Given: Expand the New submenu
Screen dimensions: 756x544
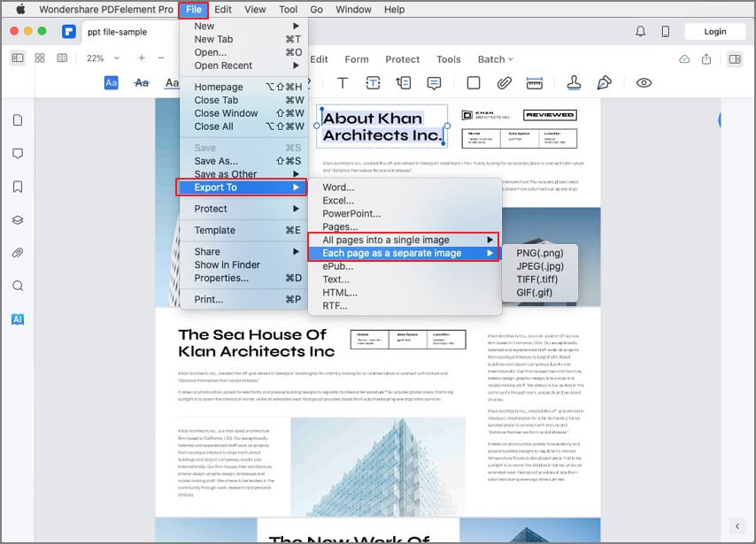Looking at the screenshot, I should click(x=244, y=26).
